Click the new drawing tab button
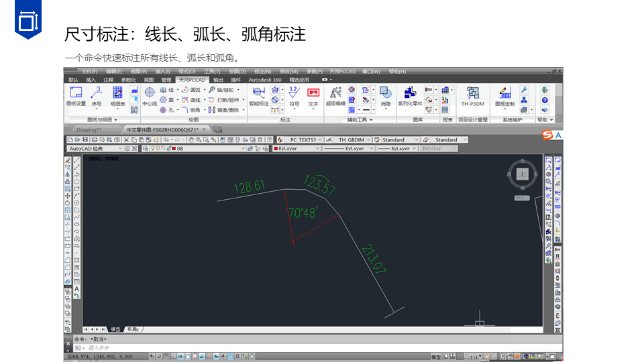644x362 pixels. 217,129
